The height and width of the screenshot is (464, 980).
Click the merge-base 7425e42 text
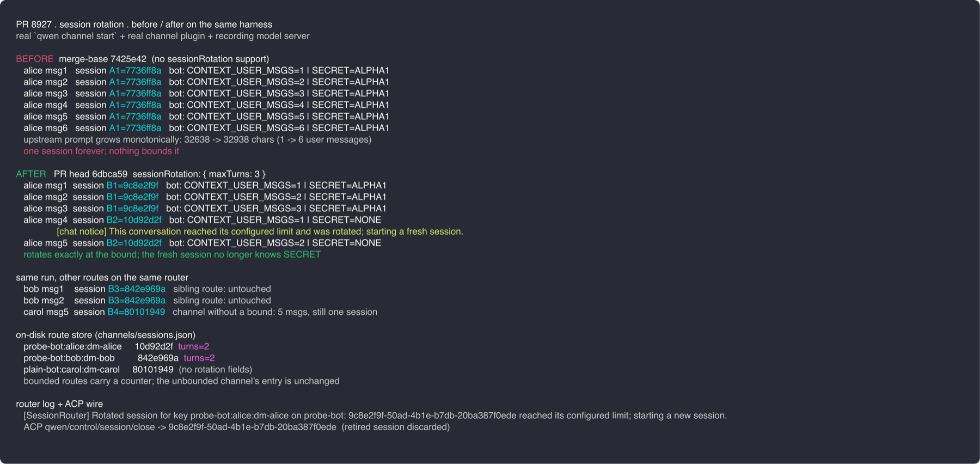102,59
